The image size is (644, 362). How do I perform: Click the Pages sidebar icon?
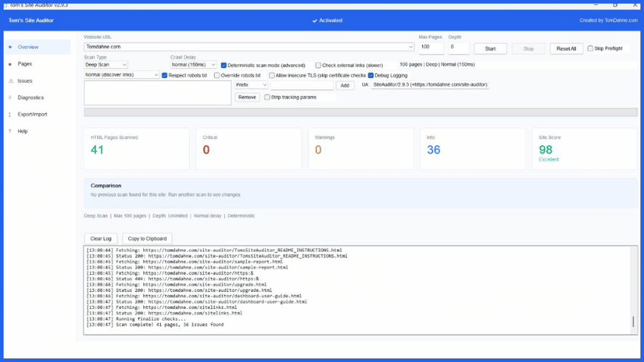pos(10,64)
